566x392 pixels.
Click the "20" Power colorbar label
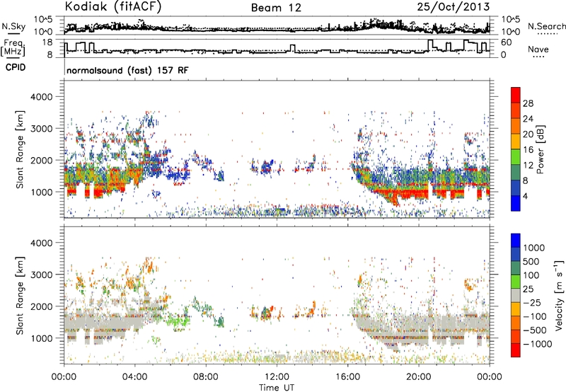pos(528,134)
